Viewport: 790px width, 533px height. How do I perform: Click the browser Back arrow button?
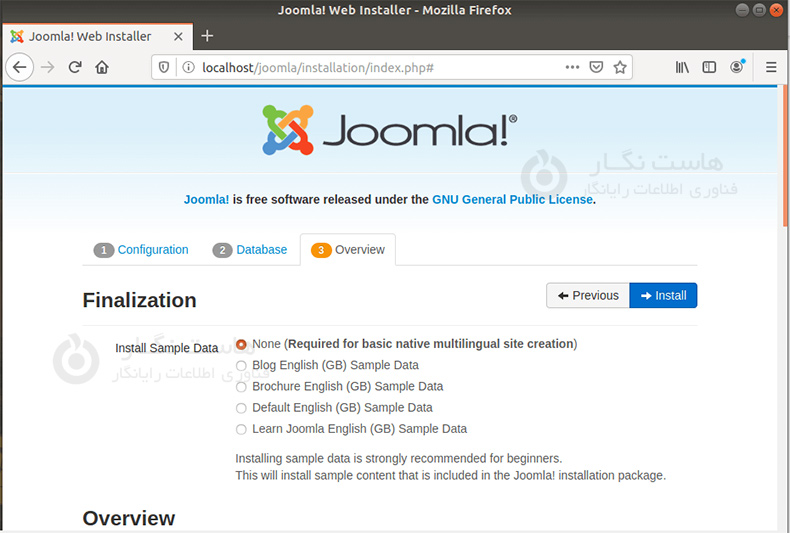19,67
